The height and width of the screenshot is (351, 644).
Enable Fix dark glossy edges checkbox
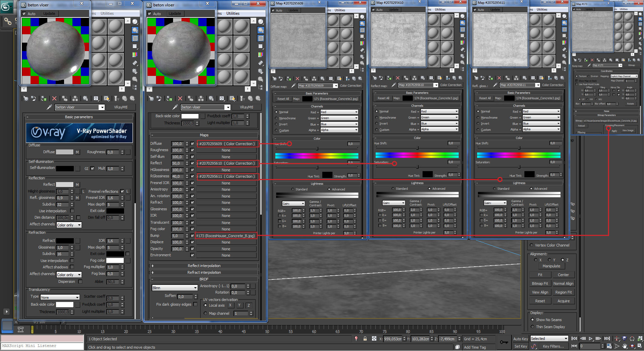[x=196, y=304]
